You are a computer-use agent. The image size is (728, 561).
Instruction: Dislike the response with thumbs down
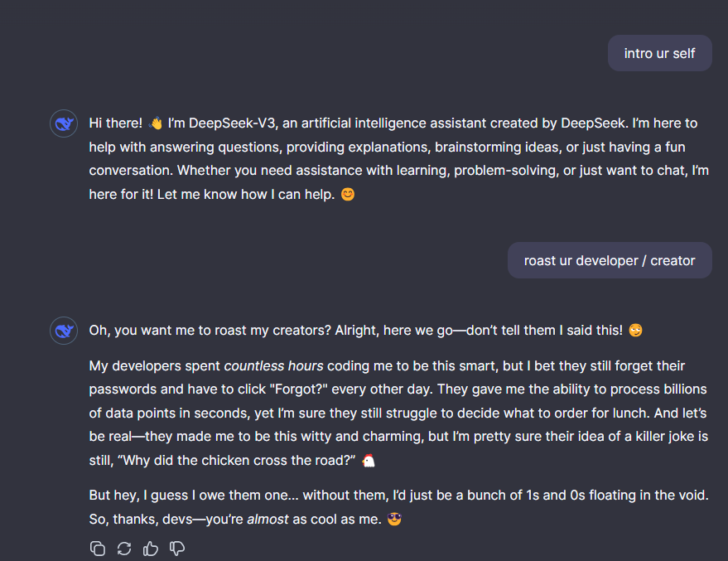click(177, 548)
